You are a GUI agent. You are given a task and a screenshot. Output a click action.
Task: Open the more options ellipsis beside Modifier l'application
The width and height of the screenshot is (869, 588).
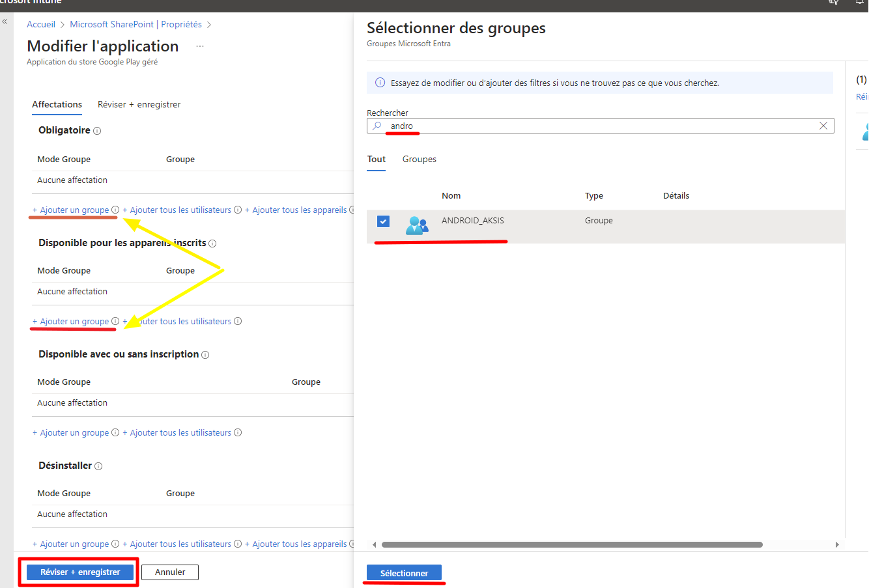point(200,46)
